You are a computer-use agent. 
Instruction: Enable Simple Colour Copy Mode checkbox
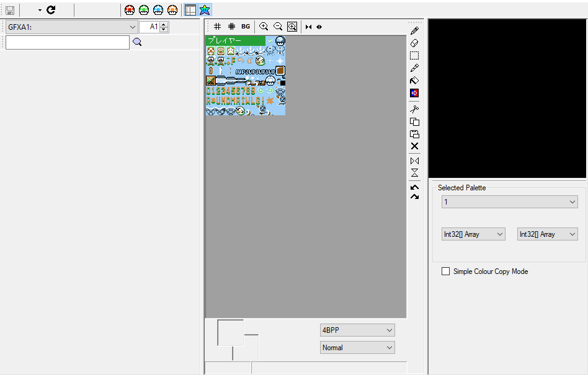(x=445, y=271)
